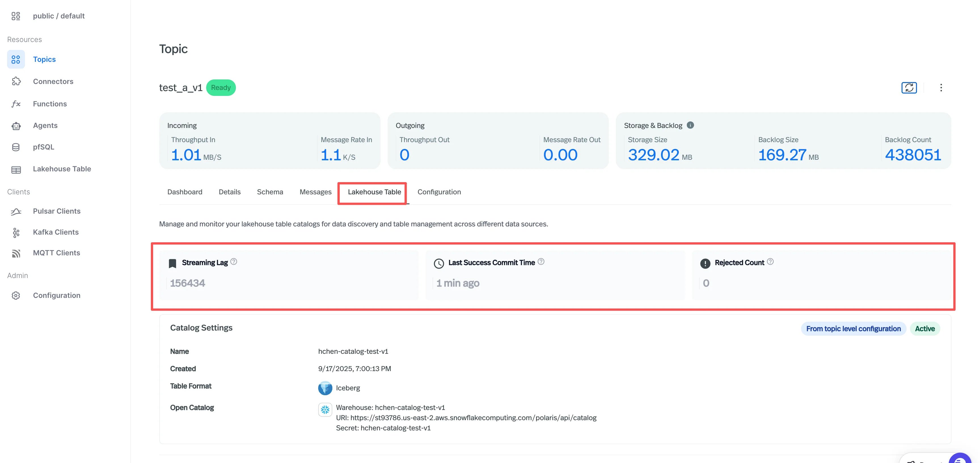Click Streaming Lag help icon
Image resolution: width=980 pixels, height=463 pixels.
coord(234,262)
